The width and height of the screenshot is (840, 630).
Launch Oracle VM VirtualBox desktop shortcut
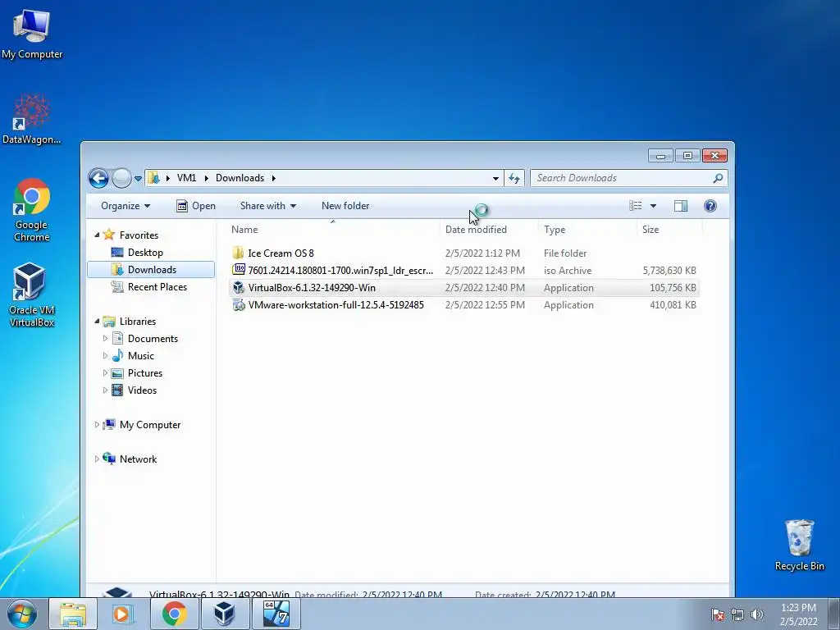click(x=32, y=294)
